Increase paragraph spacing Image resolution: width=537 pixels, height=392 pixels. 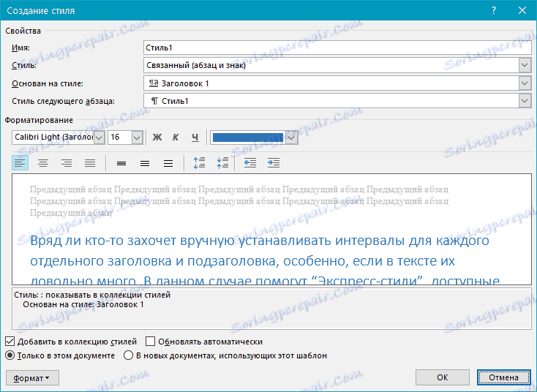tap(199, 163)
